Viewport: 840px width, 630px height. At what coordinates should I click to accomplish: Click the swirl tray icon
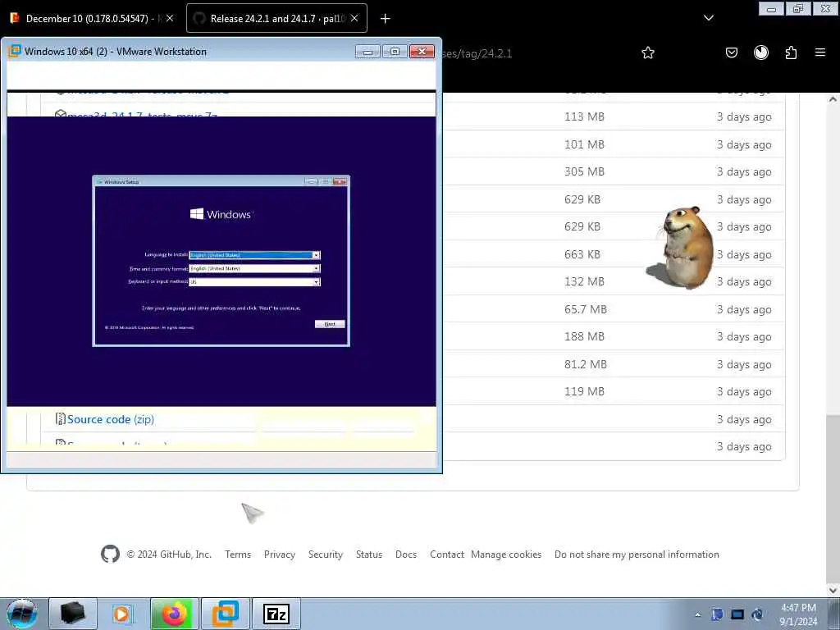coord(757,614)
